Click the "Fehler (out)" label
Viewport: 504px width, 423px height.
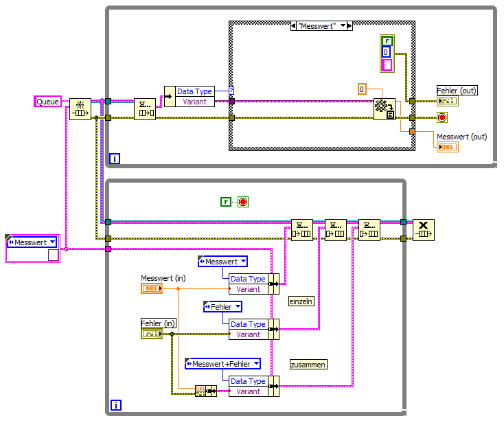pos(457,91)
